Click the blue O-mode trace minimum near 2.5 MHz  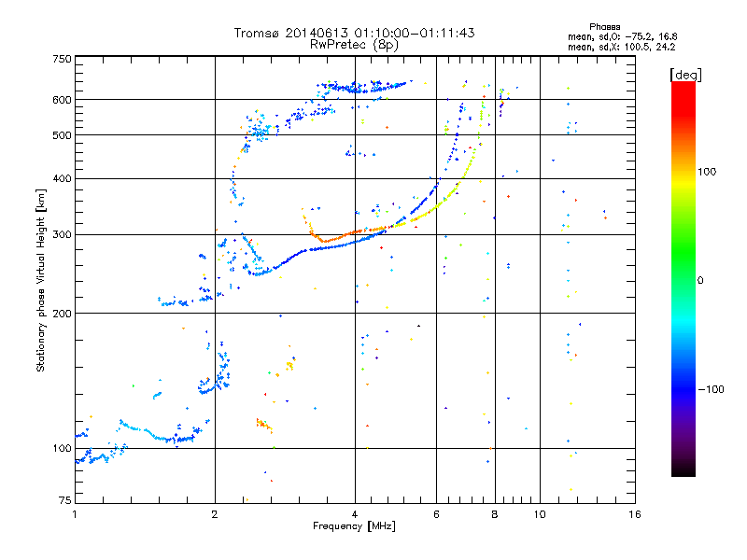(x=258, y=273)
